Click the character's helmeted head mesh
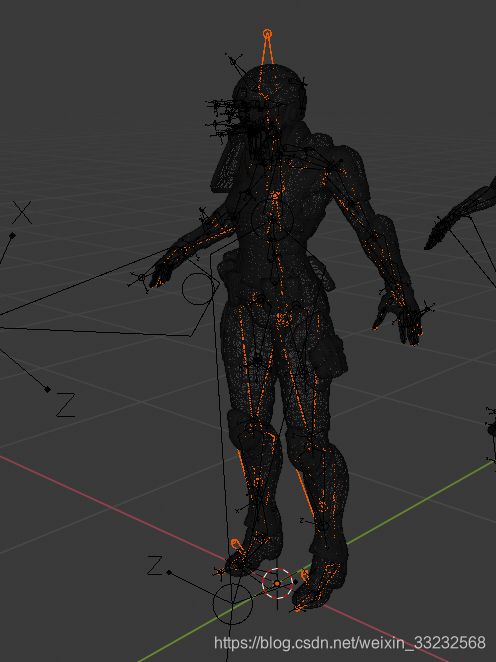496x662 pixels. point(269,95)
